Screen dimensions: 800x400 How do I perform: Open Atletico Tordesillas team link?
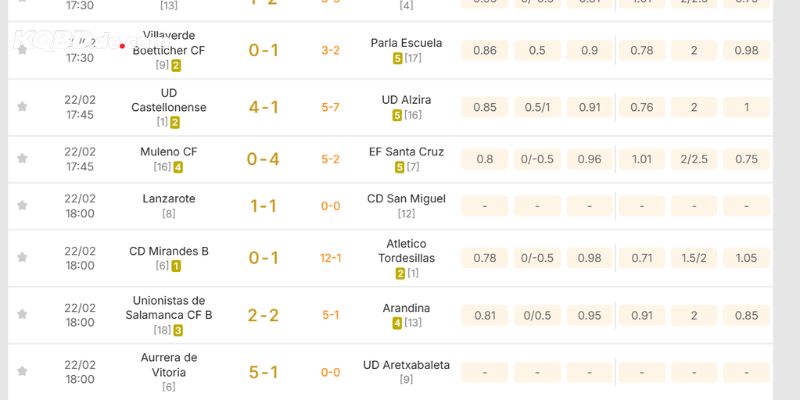406,250
